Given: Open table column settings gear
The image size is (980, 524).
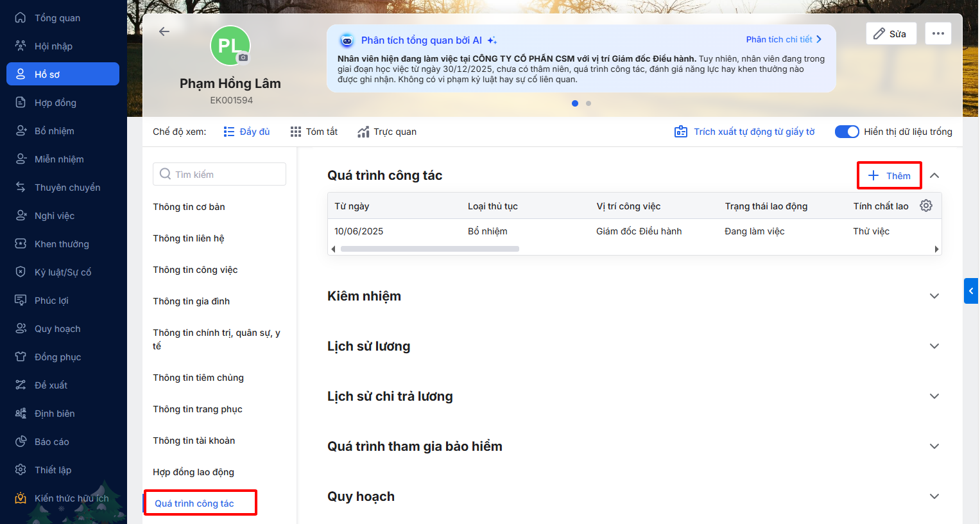Looking at the screenshot, I should click(926, 206).
